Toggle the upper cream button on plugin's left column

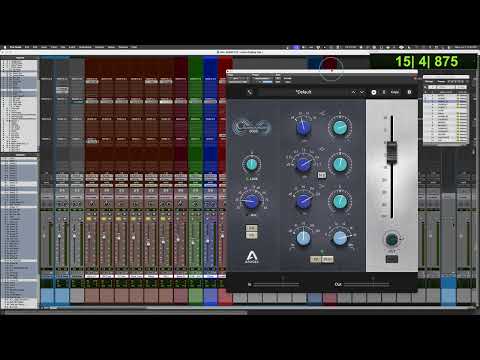(x=251, y=228)
